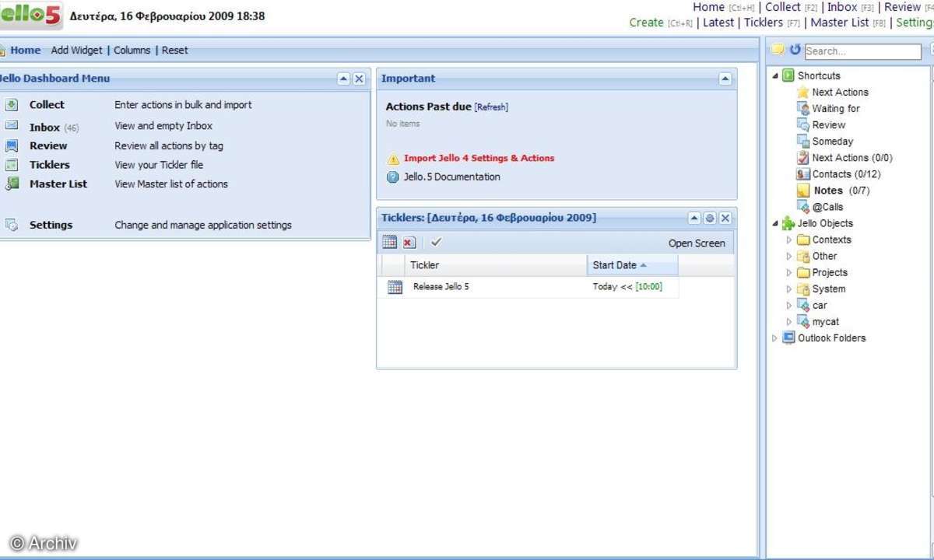Image resolution: width=934 pixels, height=560 pixels.
Task: Close the Jello Dashboard Menu widget
Action: point(359,79)
